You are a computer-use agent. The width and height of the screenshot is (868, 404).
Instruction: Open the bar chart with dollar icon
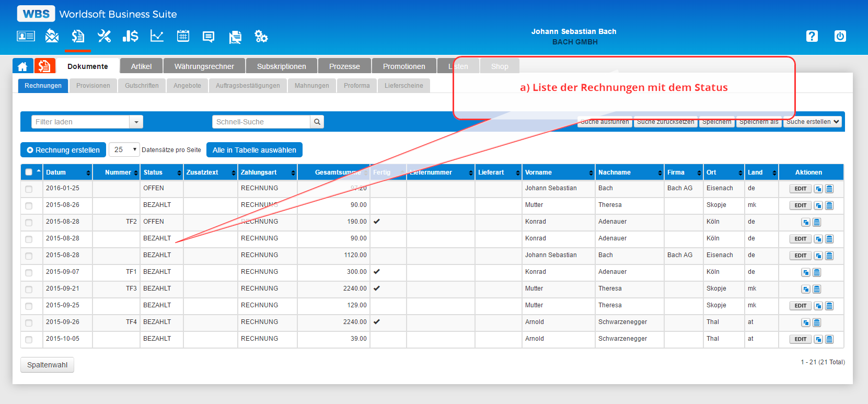pyautogui.click(x=130, y=36)
